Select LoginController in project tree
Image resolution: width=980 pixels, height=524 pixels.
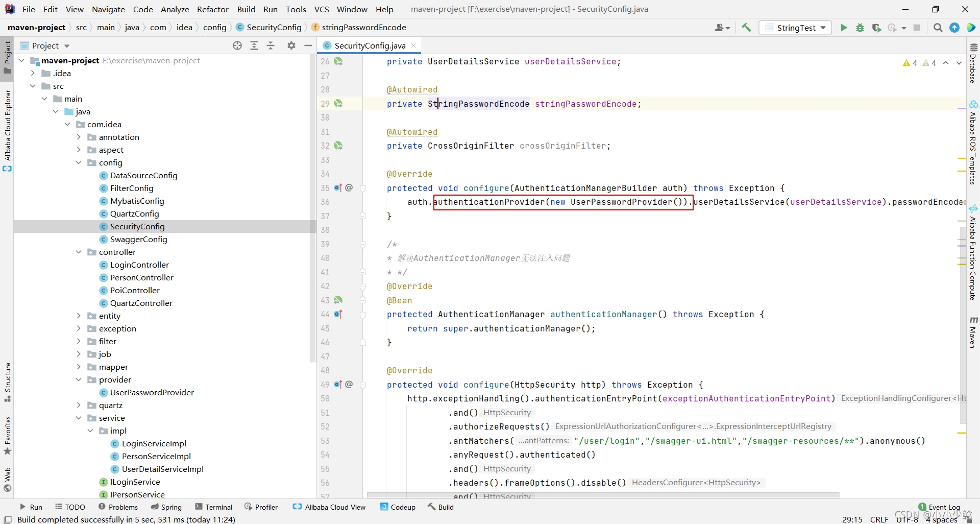tap(139, 265)
